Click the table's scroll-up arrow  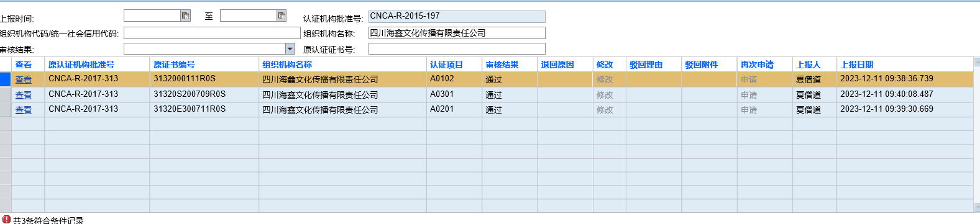(977, 61)
